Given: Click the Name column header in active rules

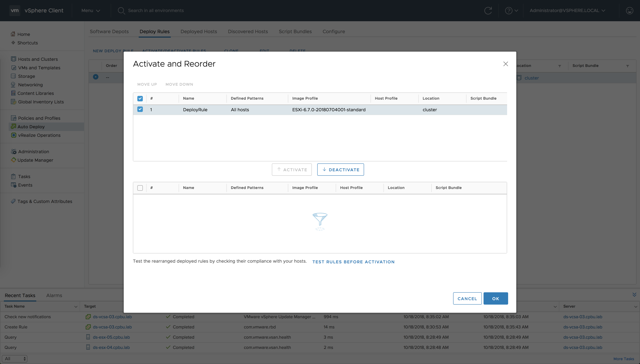Looking at the screenshot, I should coord(189,98).
